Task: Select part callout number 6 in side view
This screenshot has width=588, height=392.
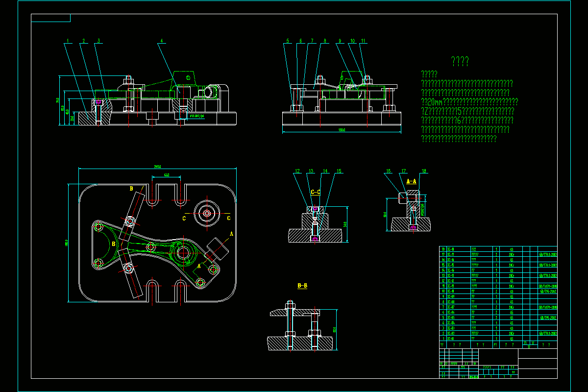Action: [x=300, y=41]
